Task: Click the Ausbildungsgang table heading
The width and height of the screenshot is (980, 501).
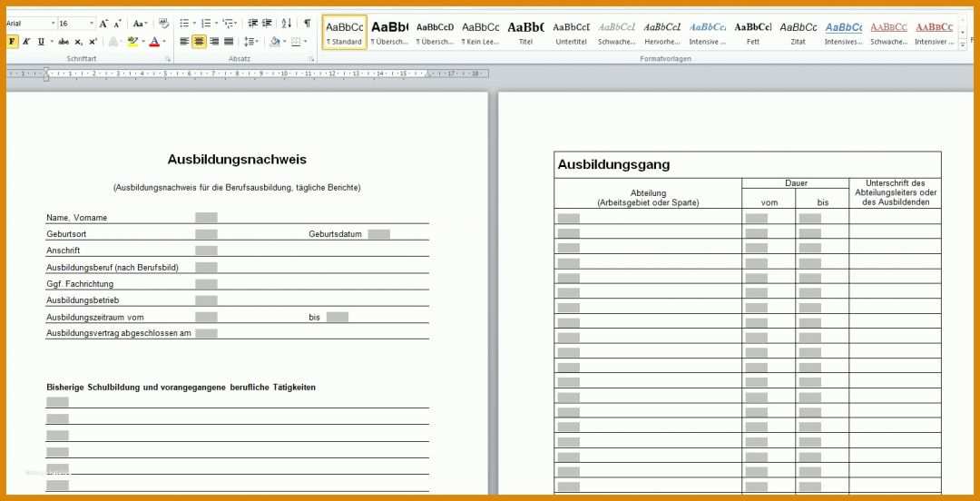Action: coord(613,165)
